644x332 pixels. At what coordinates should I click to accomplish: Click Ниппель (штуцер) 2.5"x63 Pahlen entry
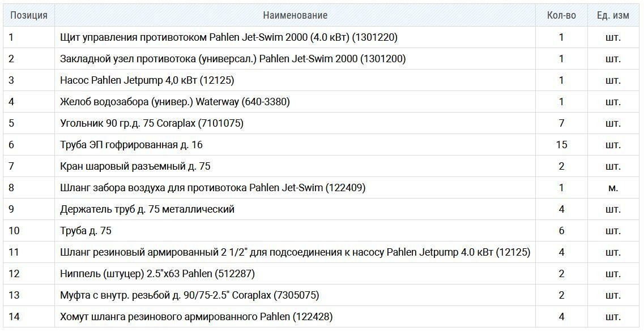(157, 274)
